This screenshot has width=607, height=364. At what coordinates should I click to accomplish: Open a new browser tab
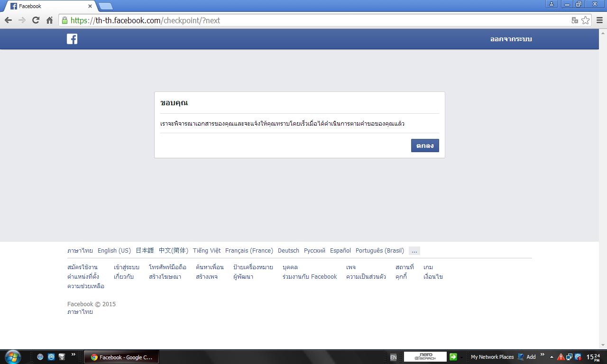pyautogui.click(x=105, y=6)
